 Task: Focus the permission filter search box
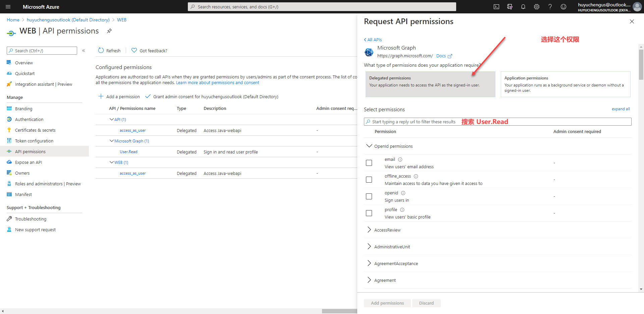tap(413, 122)
